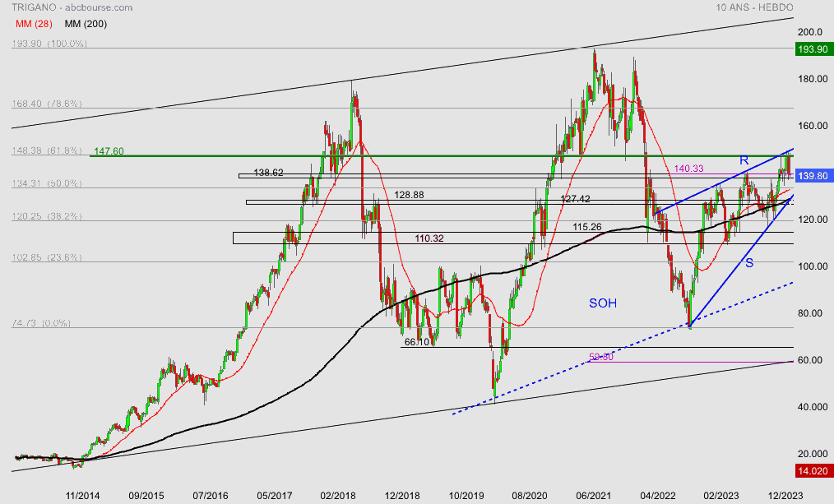Select the 12/2023 date on the time axis
Image resolution: width=834 pixels, height=504 pixels.
point(785,496)
